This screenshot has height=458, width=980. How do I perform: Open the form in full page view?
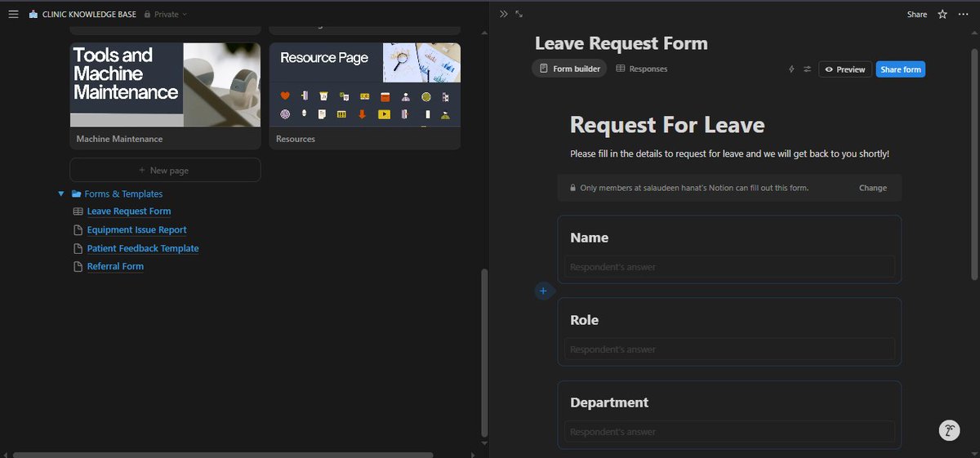[519, 14]
